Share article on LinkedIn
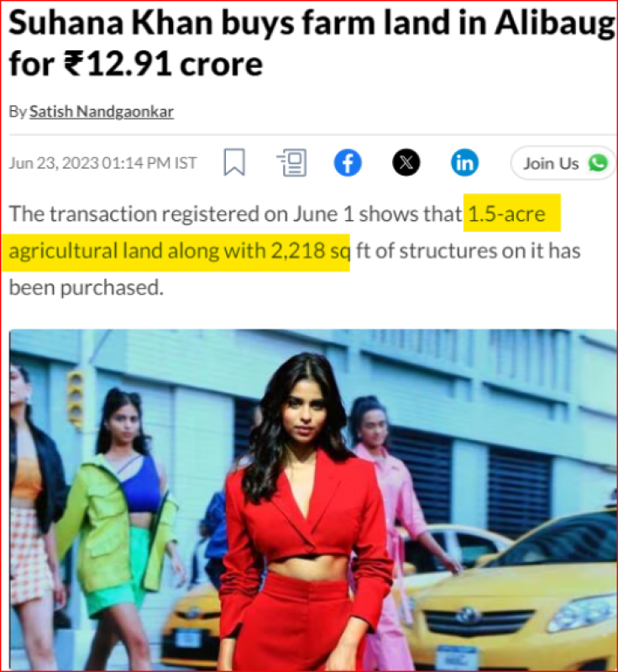Viewport: 618px width, 672px height. tap(464, 163)
